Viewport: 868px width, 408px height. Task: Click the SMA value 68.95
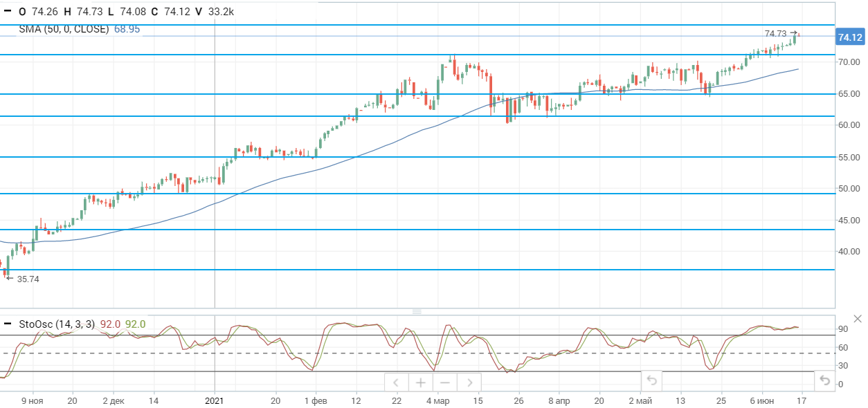pos(127,29)
